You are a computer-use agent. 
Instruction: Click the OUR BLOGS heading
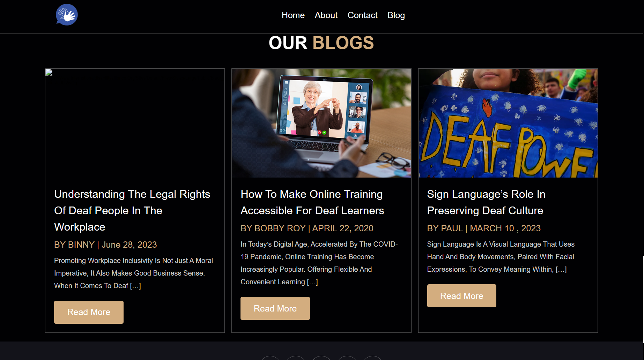point(321,43)
